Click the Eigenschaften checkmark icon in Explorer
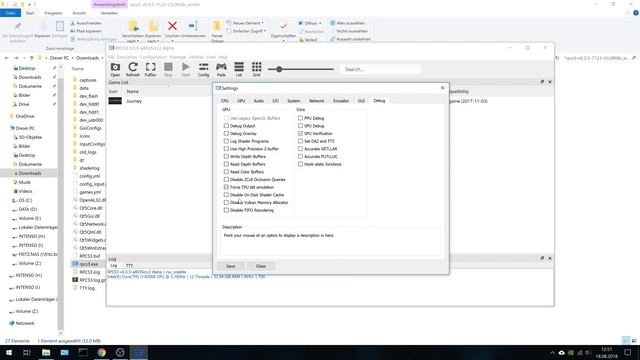 coord(283,26)
